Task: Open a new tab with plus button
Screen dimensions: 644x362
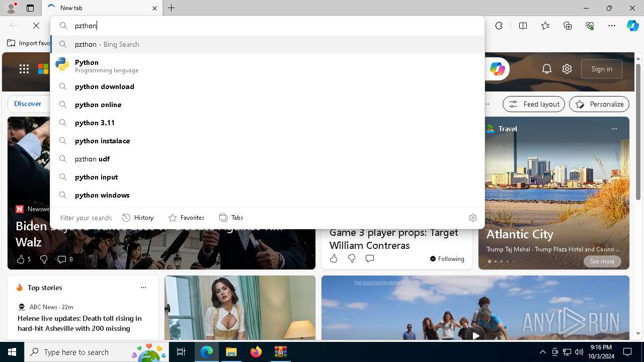Action: coord(172,8)
